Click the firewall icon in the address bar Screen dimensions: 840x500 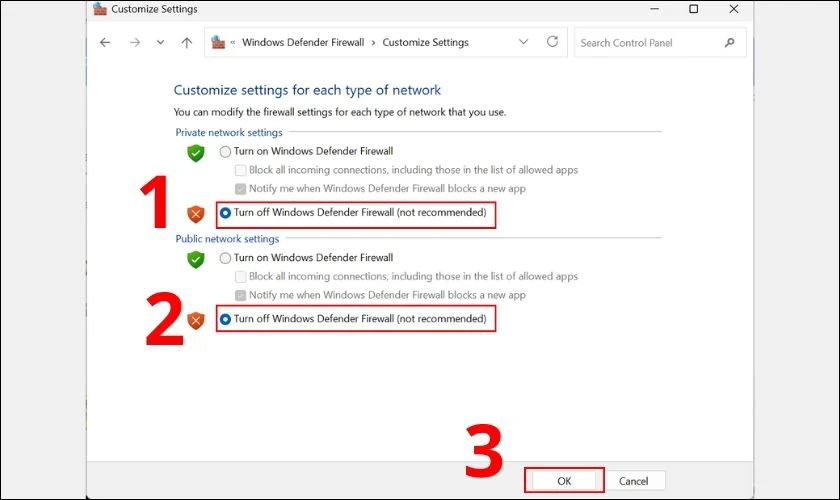pyautogui.click(x=218, y=42)
